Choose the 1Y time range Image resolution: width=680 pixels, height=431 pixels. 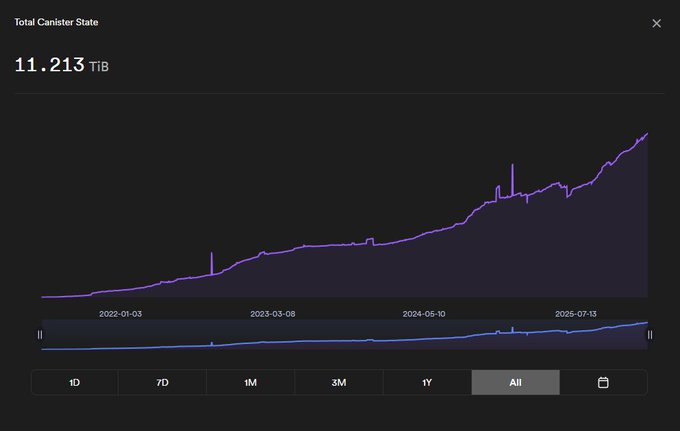[427, 382]
